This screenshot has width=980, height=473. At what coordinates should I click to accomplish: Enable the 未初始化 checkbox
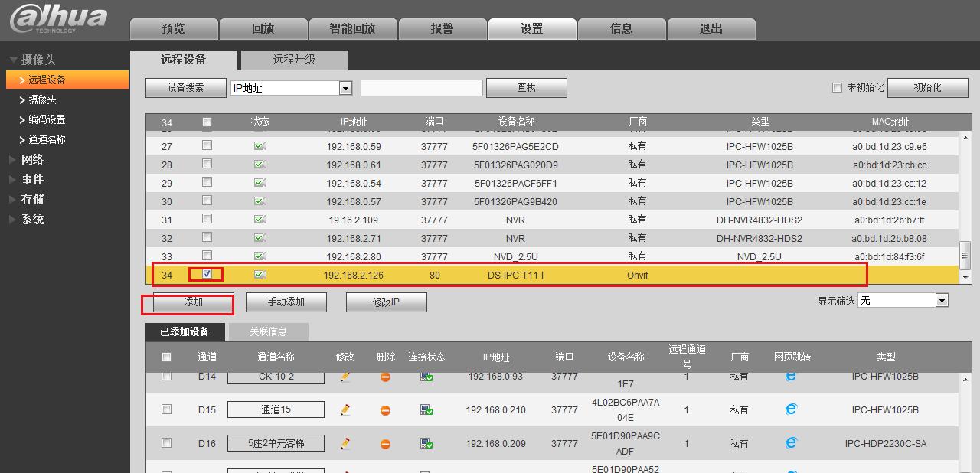click(837, 87)
